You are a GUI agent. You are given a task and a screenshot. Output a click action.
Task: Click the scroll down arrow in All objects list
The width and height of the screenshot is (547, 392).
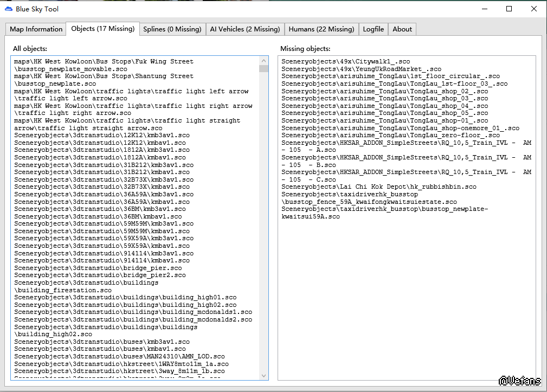263,375
